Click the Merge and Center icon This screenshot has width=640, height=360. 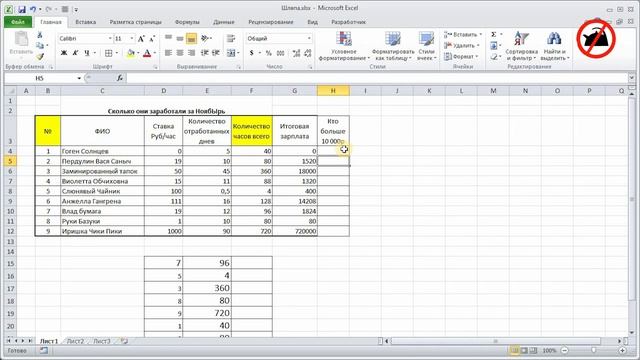pyautogui.click(x=231, y=53)
